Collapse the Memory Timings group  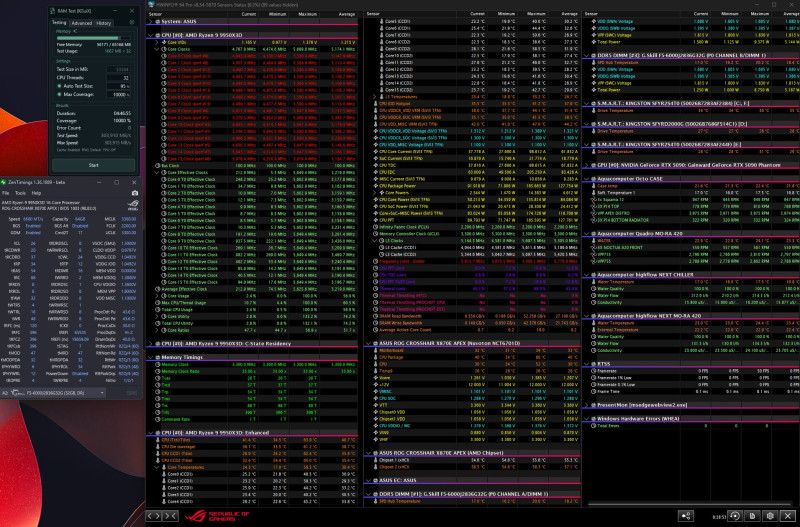151,358
